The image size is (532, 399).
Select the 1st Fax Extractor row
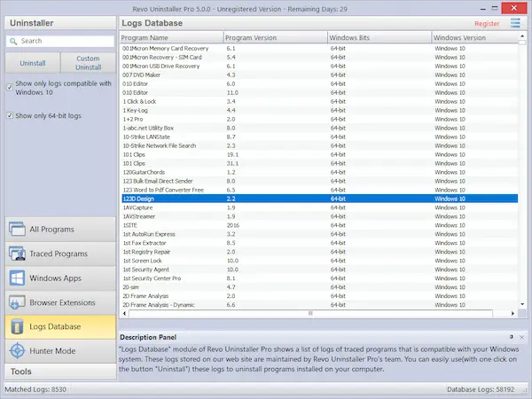coord(319,243)
